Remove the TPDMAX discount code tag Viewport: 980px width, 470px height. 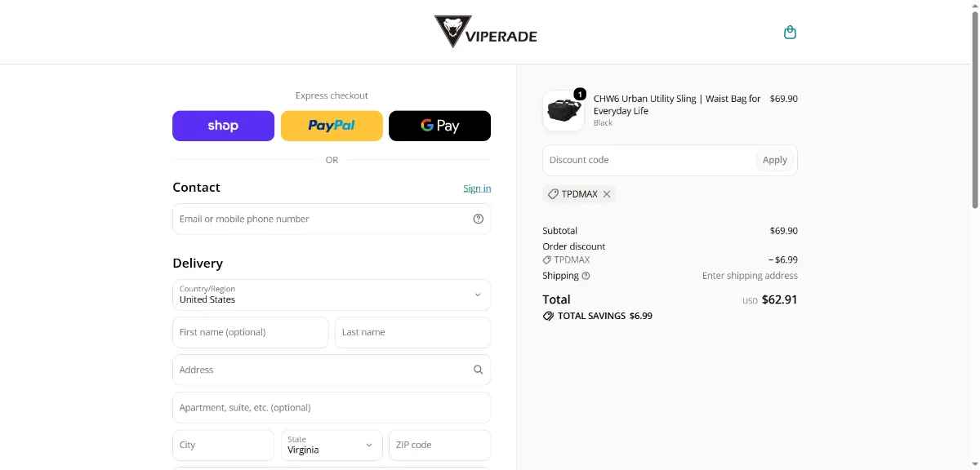click(607, 194)
